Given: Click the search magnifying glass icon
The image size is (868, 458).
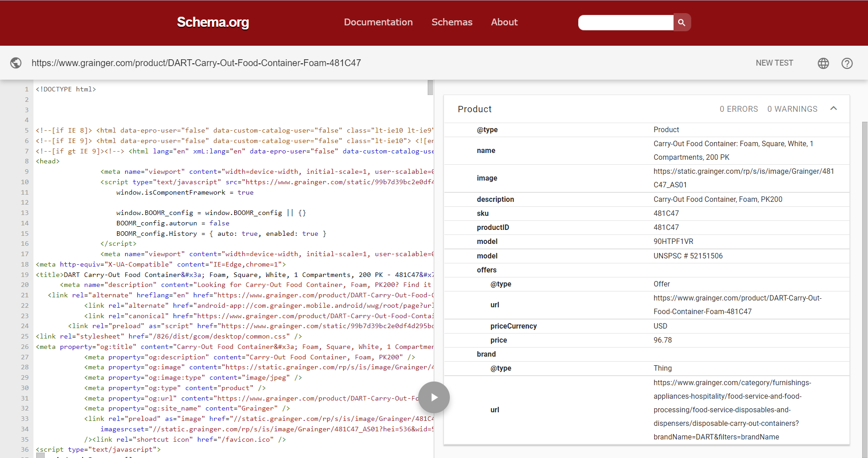Looking at the screenshot, I should point(682,22).
